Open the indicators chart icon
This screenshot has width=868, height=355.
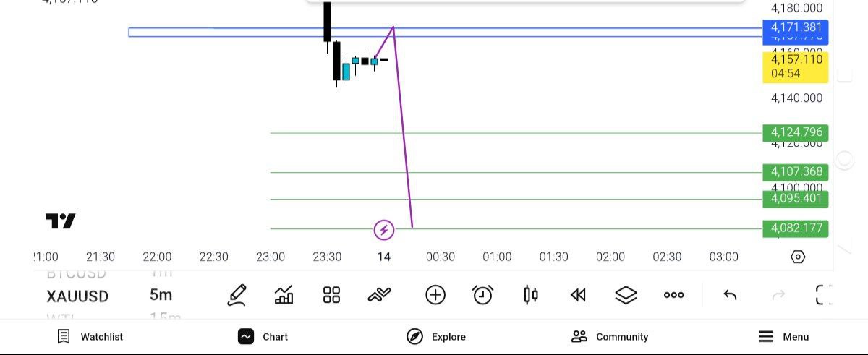[284, 295]
